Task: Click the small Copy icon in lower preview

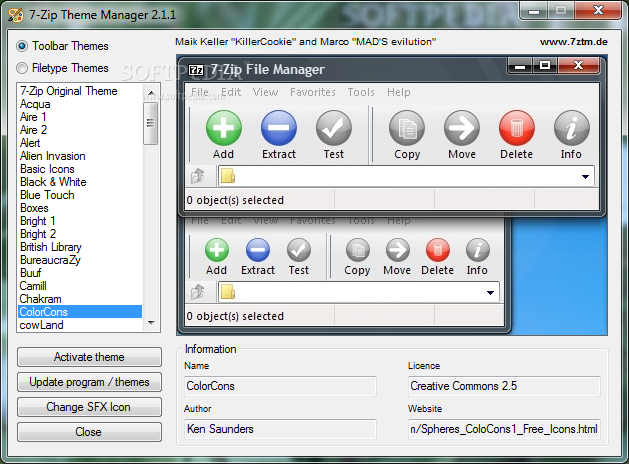Action: click(357, 250)
